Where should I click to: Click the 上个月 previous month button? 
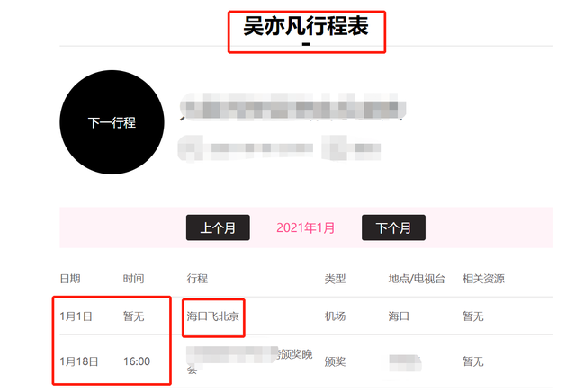(x=218, y=227)
